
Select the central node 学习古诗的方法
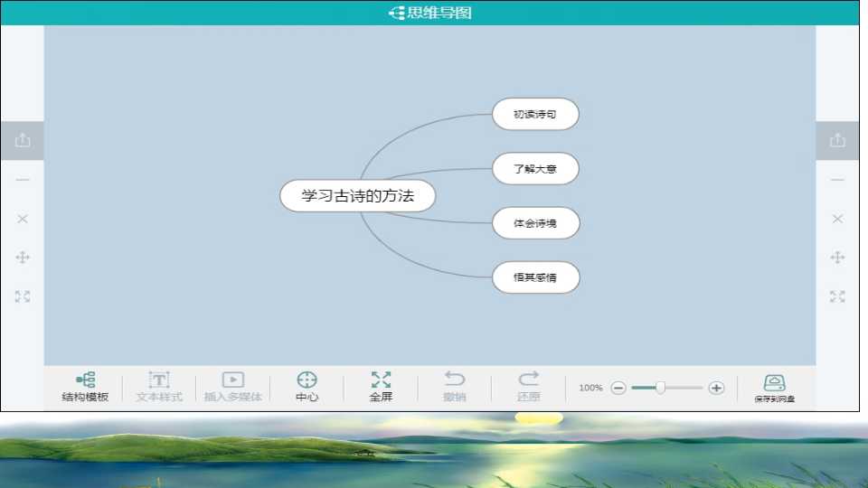pyautogui.click(x=358, y=195)
